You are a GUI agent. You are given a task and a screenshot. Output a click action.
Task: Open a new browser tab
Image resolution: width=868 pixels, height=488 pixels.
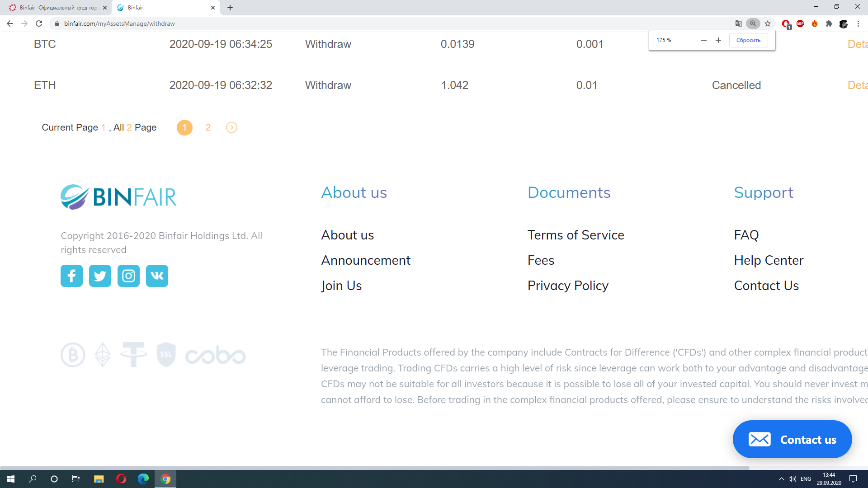pyautogui.click(x=230, y=8)
